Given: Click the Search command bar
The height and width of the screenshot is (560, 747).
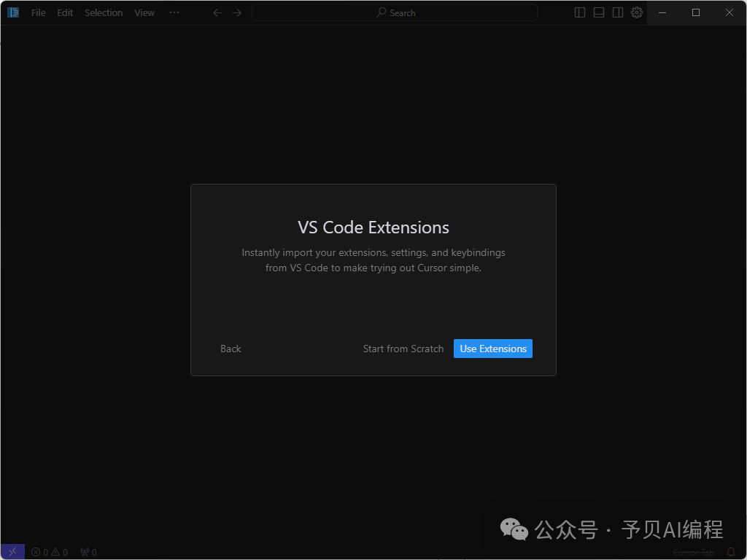Looking at the screenshot, I should click(395, 13).
